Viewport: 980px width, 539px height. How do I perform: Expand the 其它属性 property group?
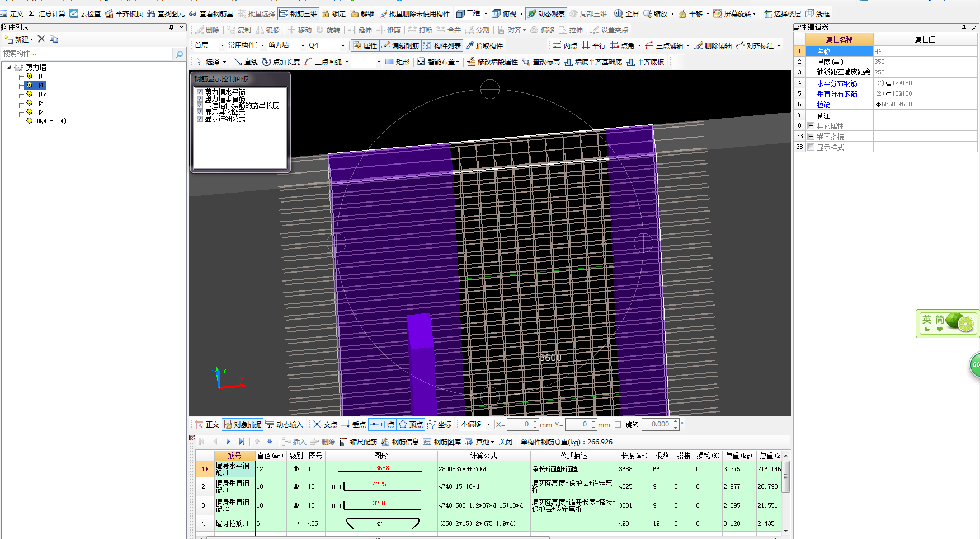pyautogui.click(x=811, y=126)
